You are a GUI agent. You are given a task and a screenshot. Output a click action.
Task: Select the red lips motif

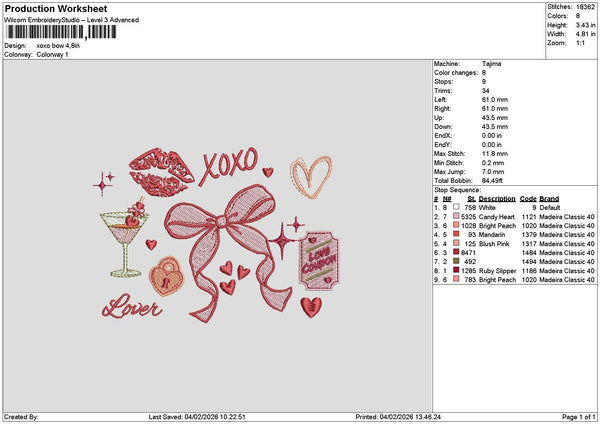click(164, 170)
